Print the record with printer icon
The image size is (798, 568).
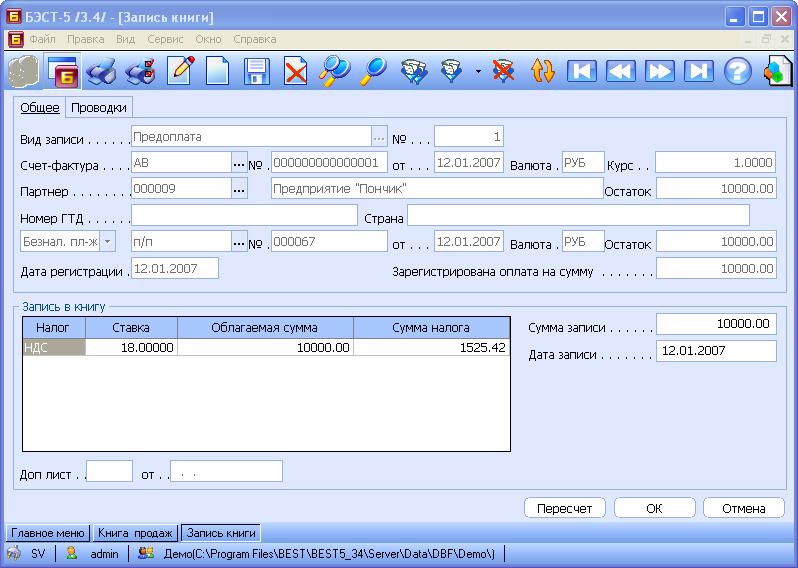point(100,71)
